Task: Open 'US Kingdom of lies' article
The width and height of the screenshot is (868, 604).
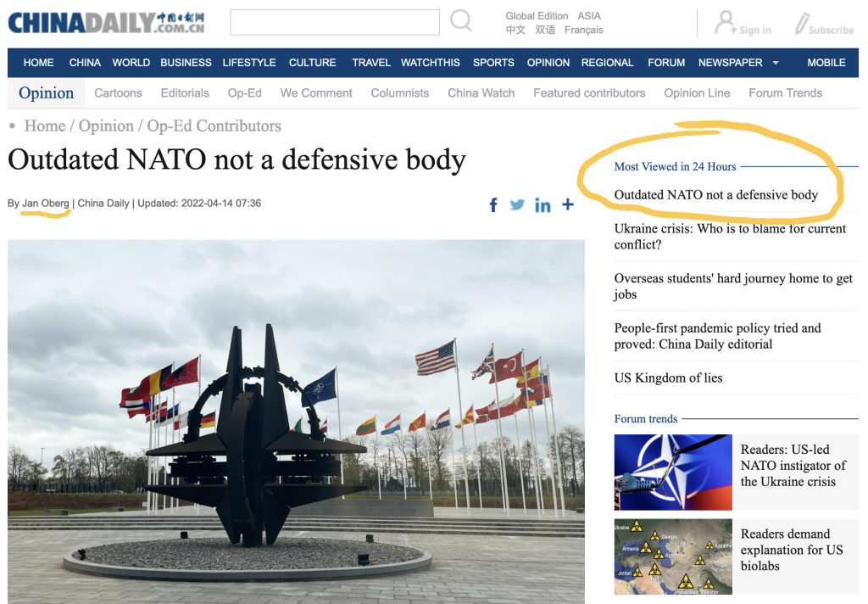Action: point(668,378)
